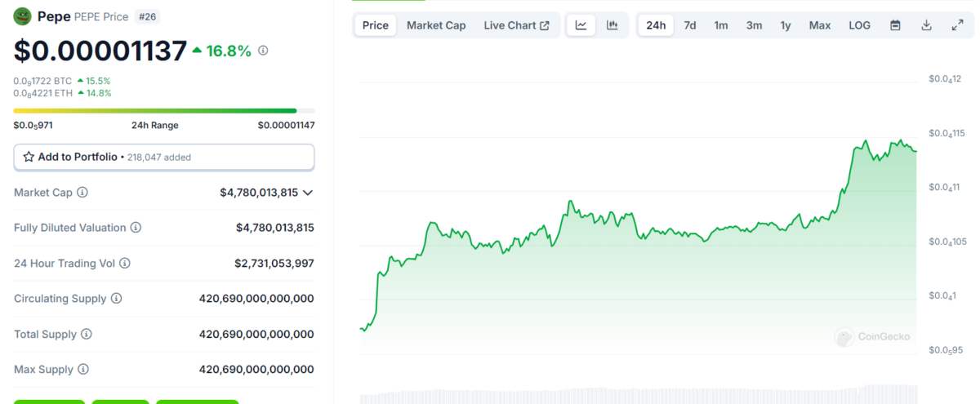This screenshot has width=980, height=404.
Task: Select the 7d time range
Action: click(690, 25)
